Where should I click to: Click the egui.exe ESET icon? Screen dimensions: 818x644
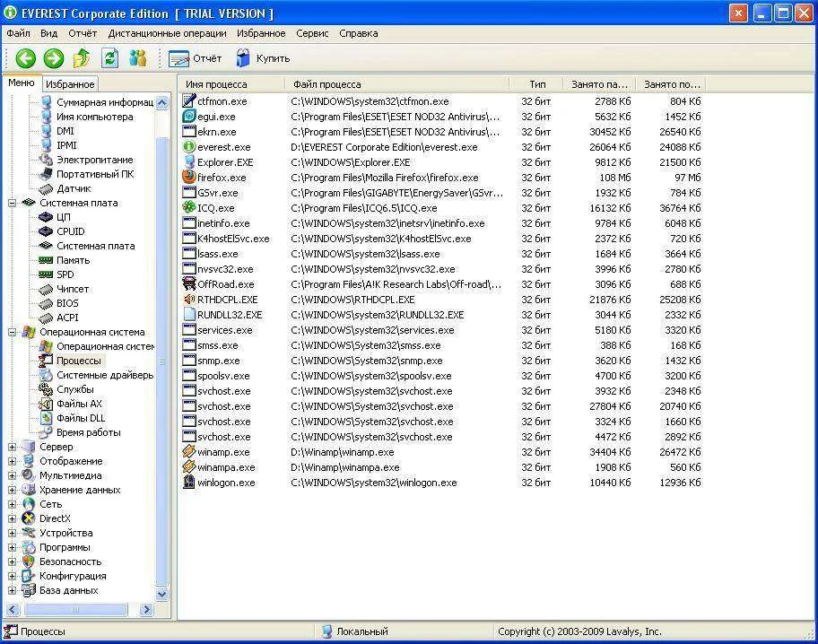tap(189, 116)
